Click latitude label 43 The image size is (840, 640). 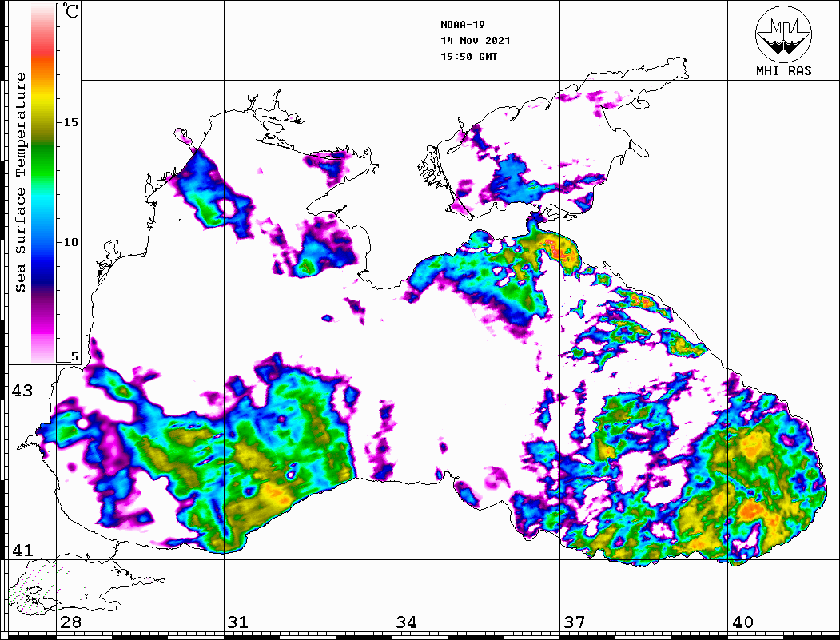[x=22, y=391]
